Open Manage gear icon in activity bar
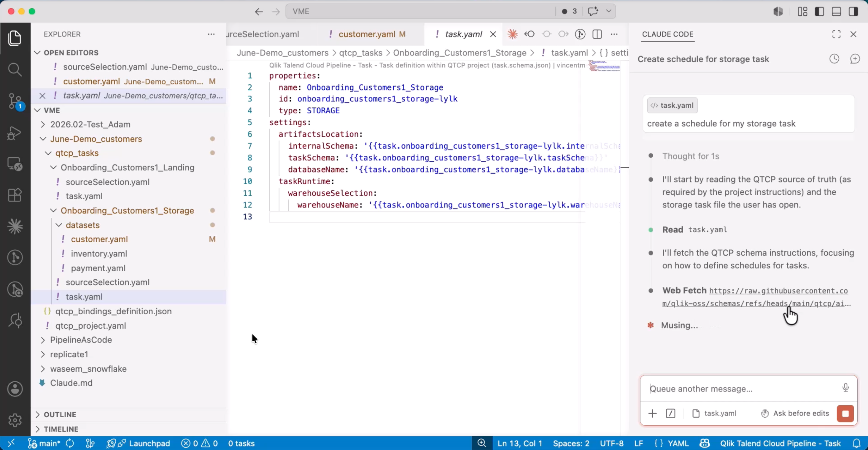This screenshot has width=868, height=450. click(x=15, y=420)
